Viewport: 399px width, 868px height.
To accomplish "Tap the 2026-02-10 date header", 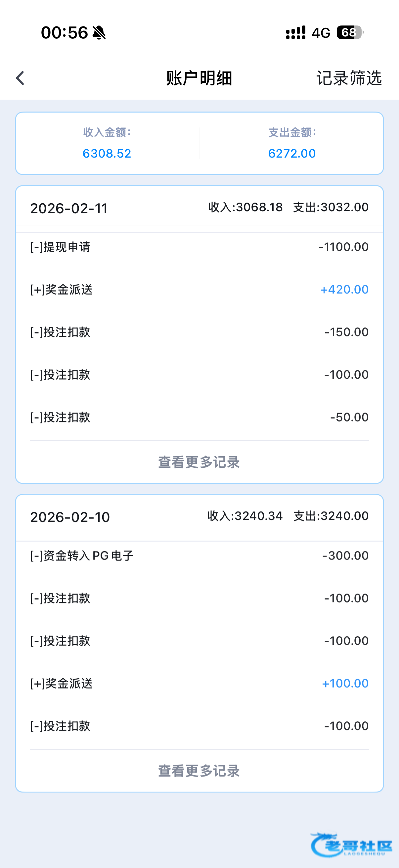I will pos(70,517).
